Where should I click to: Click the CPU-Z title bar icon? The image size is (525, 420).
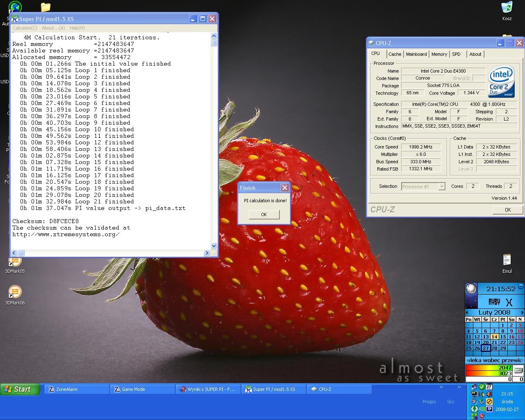click(371, 43)
